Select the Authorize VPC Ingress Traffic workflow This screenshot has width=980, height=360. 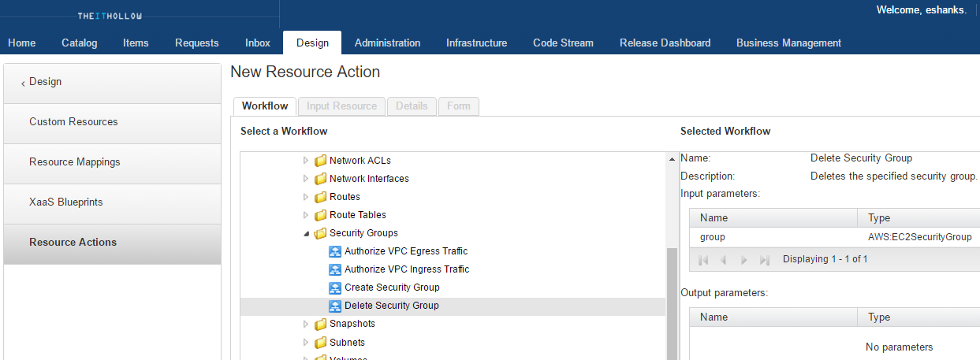[407, 269]
